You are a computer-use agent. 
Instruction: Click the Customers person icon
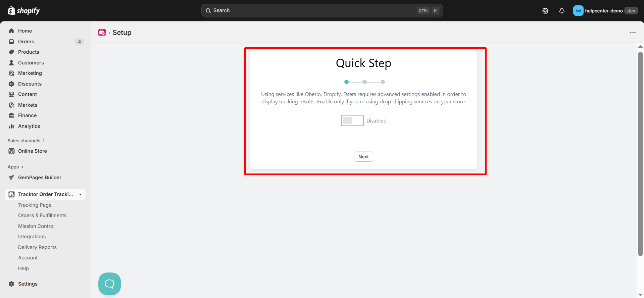(11, 63)
